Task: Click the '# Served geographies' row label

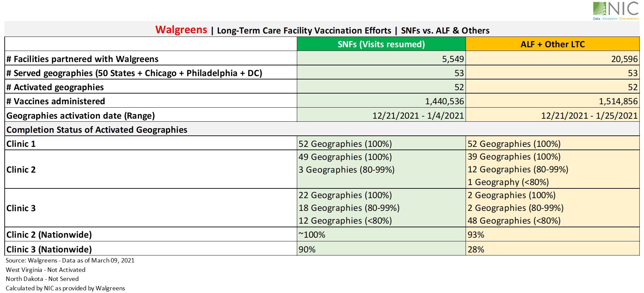Action: point(134,73)
